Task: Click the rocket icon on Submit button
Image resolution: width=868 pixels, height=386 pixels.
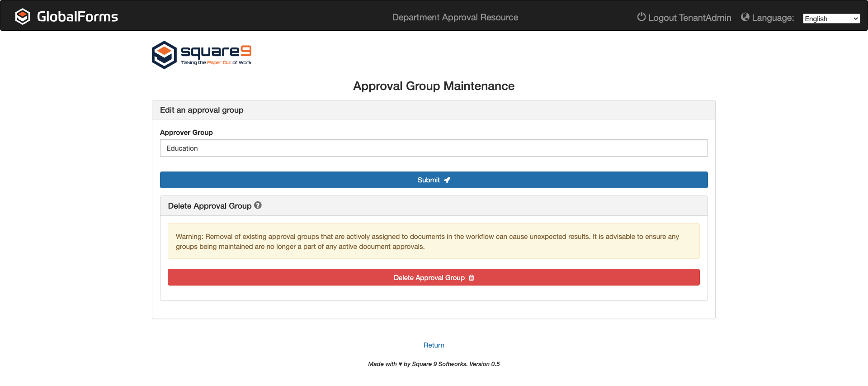Action: (447, 180)
